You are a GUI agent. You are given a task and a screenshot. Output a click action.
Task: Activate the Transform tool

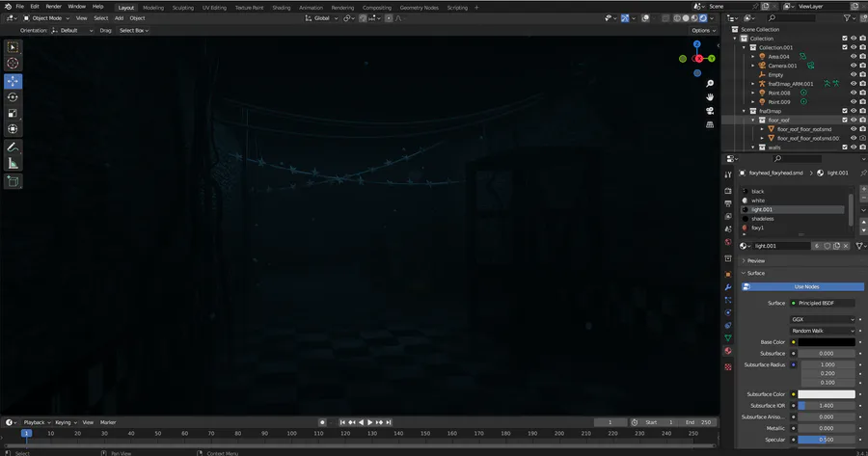pyautogui.click(x=13, y=129)
